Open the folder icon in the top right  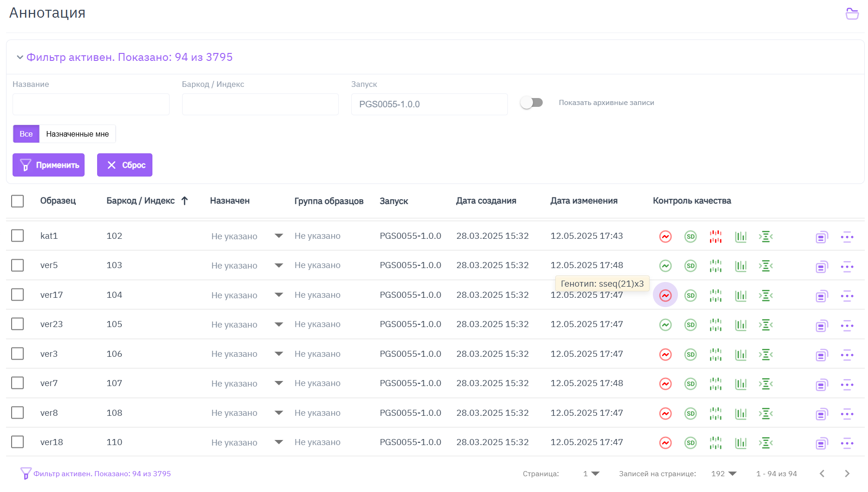(852, 14)
